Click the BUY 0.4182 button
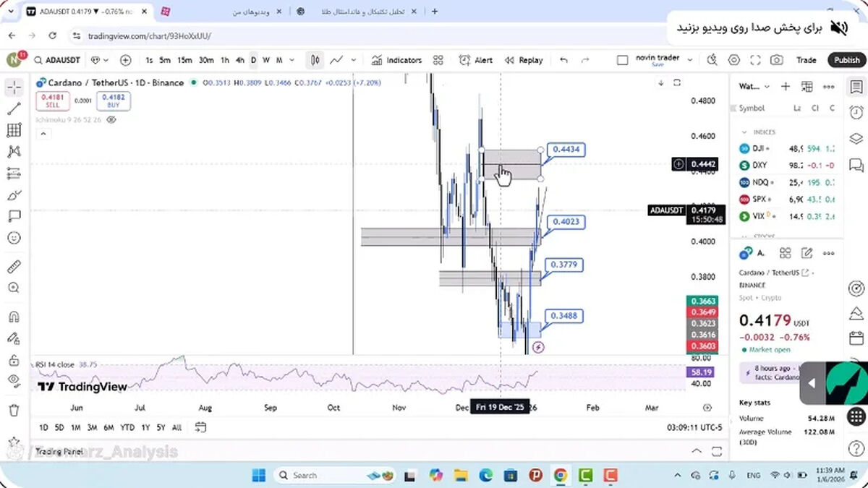This screenshot has height=488, width=868. [114, 100]
